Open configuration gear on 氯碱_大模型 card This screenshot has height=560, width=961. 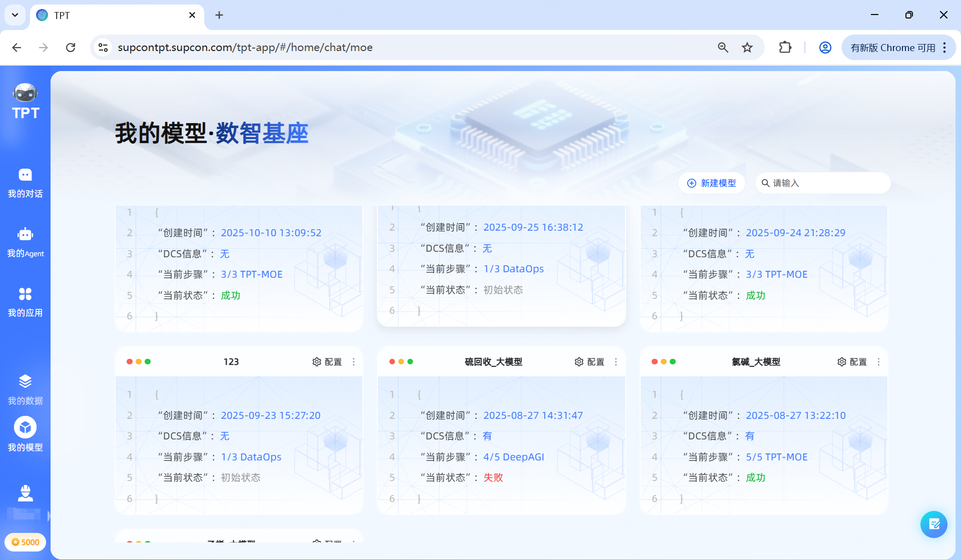(841, 361)
